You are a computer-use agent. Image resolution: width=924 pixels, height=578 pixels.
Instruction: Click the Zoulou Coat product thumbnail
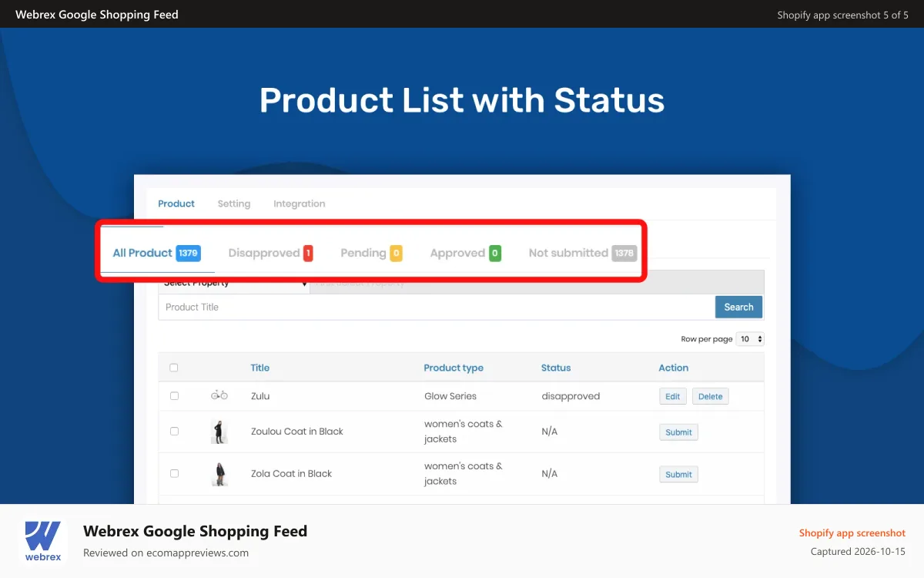[219, 432]
